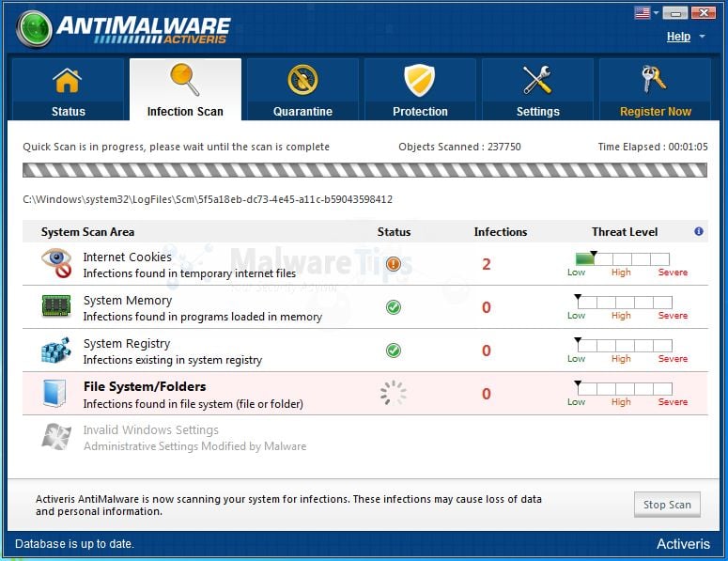Minimize the AntiMalware window
The image size is (728, 561).
click(x=675, y=13)
